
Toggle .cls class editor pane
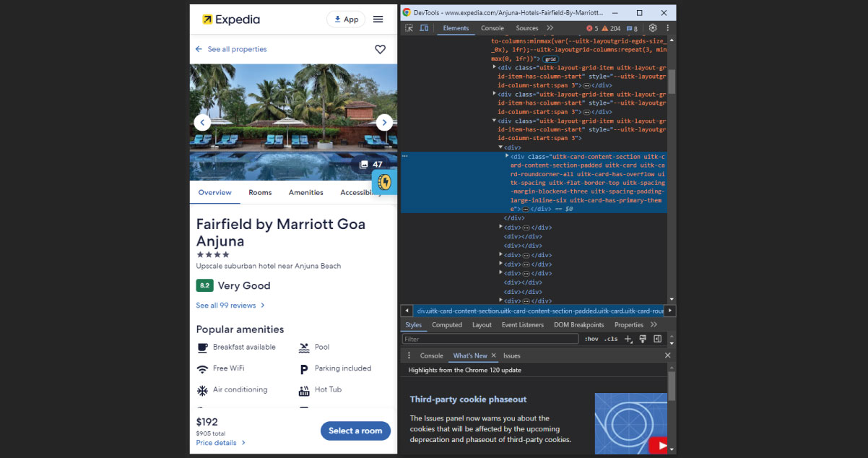click(610, 338)
